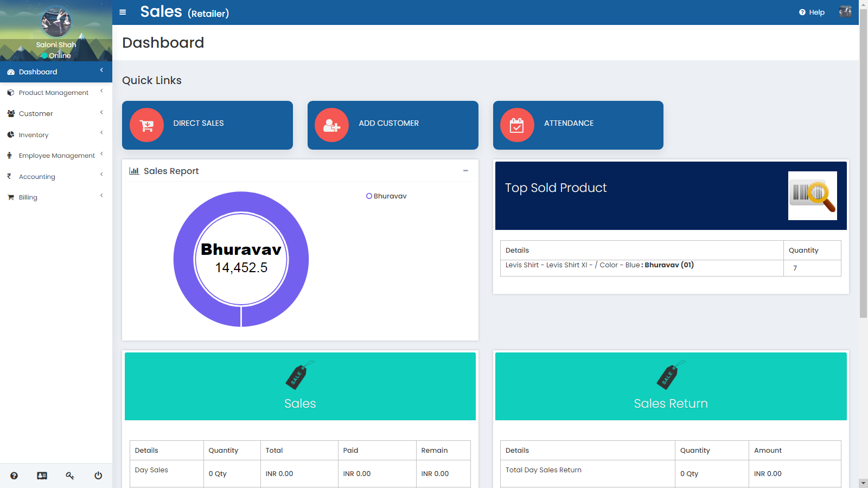The width and height of the screenshot is (868, 488).
Task: Open the key/password icon at sidebar bottom
Action: click(70, 476)
